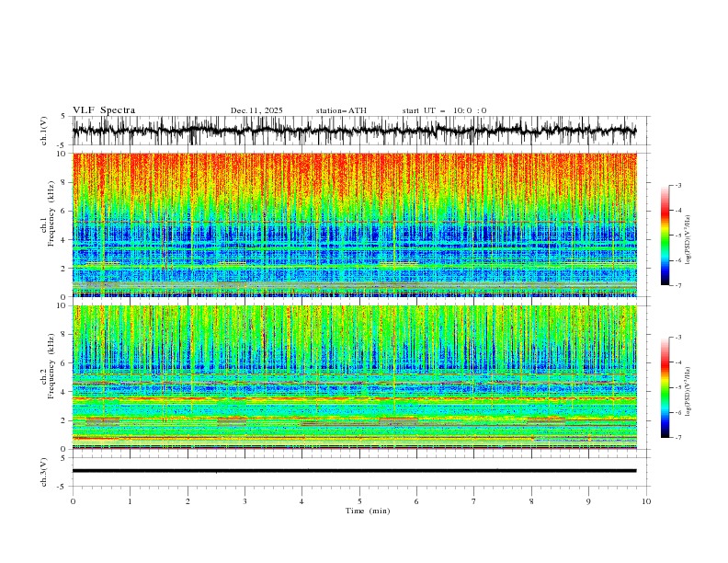This screenshot has height=563, width=728.
Task: Click the ch.2 color scale bar
Action: (x=665, y=387)
